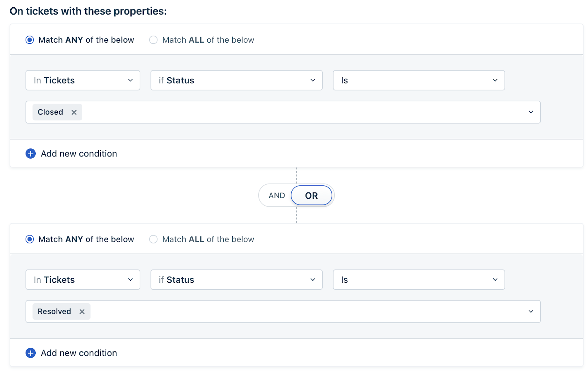Click plus icon in second condition block

31,353
